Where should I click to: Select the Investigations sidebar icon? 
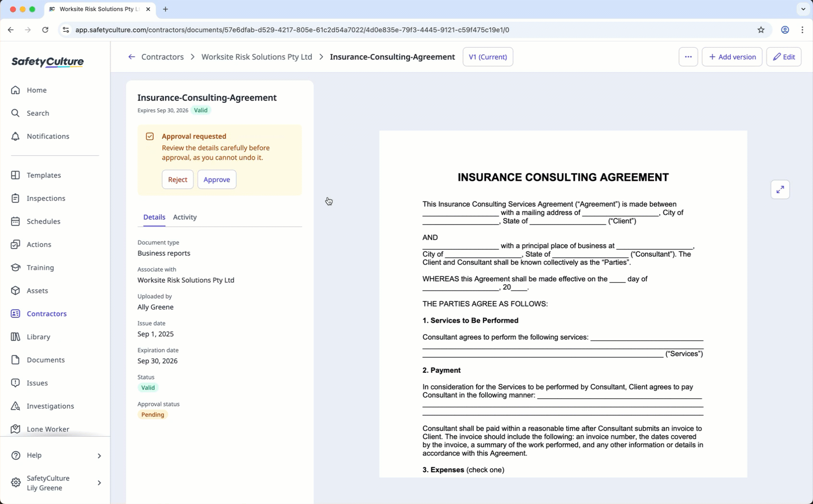[x=15, y=406]
